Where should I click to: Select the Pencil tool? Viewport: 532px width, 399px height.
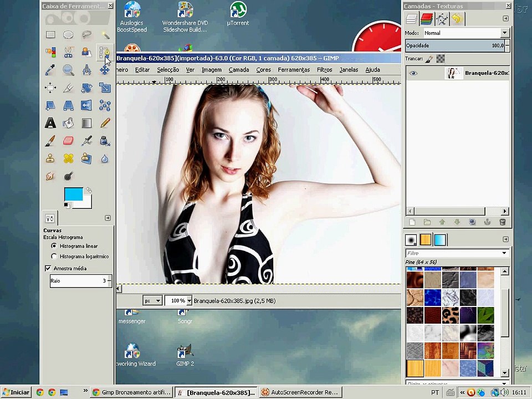[105, 123]
